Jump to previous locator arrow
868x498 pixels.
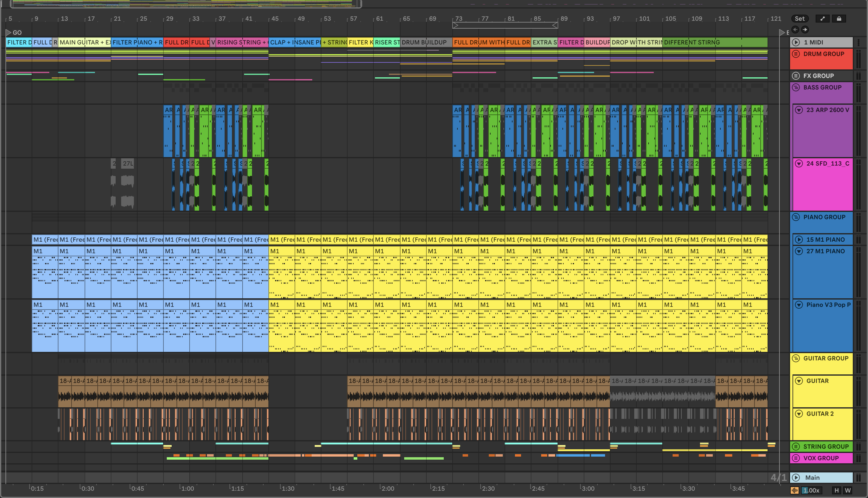pyautogui.click(x=795, y=30)
